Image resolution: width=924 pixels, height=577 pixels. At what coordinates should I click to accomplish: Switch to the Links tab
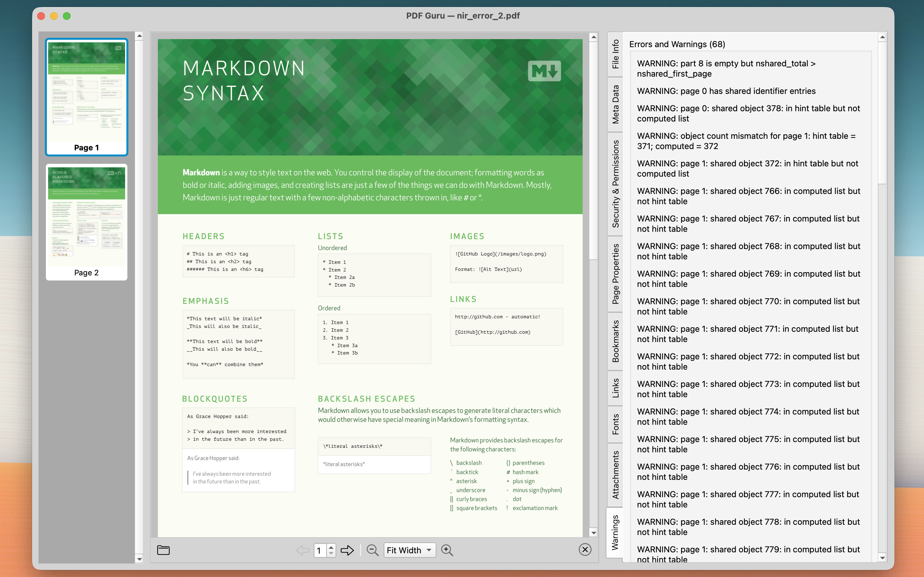615,386
